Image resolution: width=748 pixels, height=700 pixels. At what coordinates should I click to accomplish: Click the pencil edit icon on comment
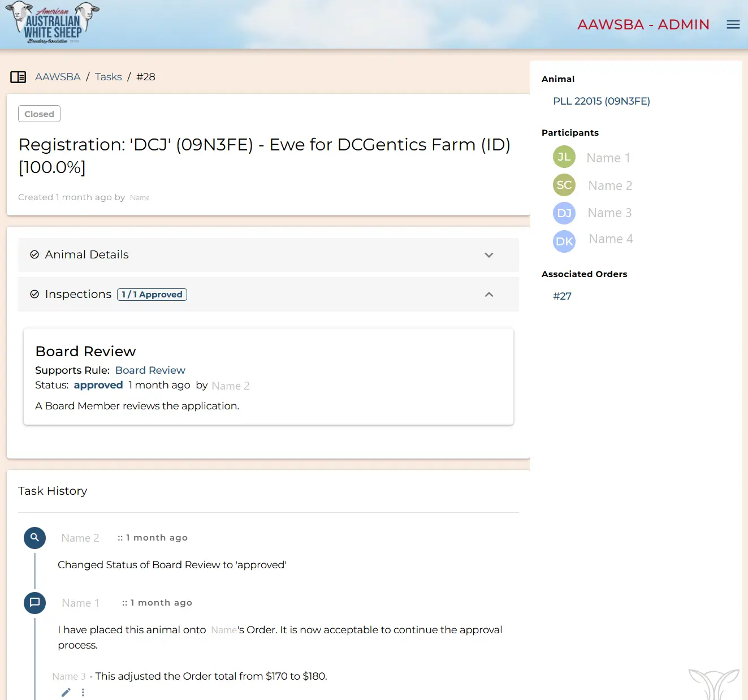(x=66, y=692)
